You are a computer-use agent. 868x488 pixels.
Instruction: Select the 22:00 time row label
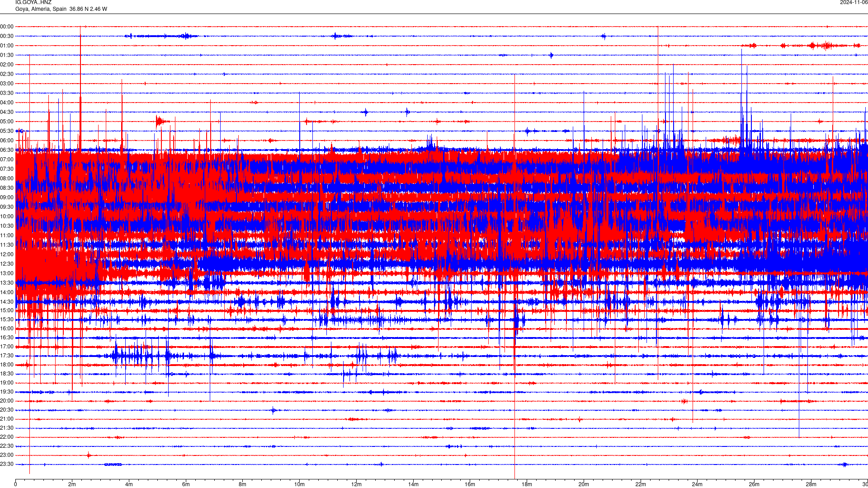pyautogui.click(x=7, y=437)
